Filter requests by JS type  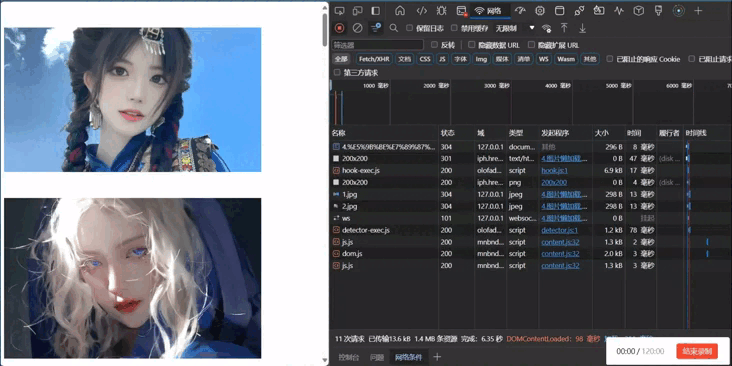coord(442,59)
